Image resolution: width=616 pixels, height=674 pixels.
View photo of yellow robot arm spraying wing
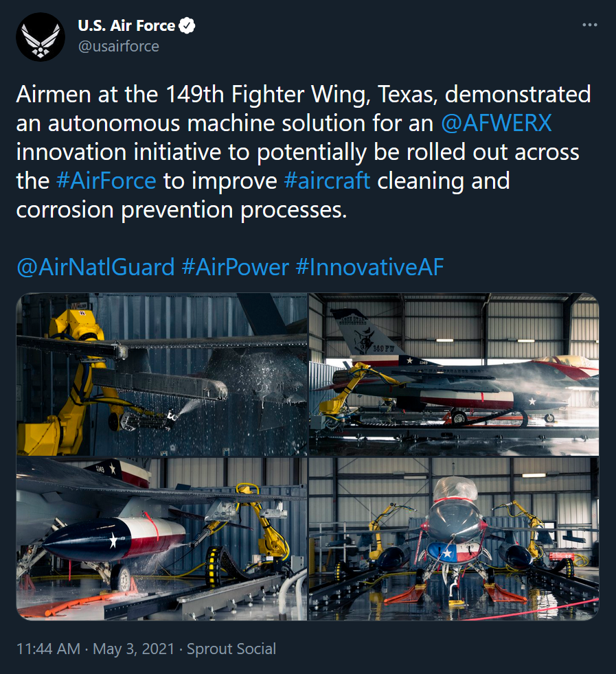162,374
